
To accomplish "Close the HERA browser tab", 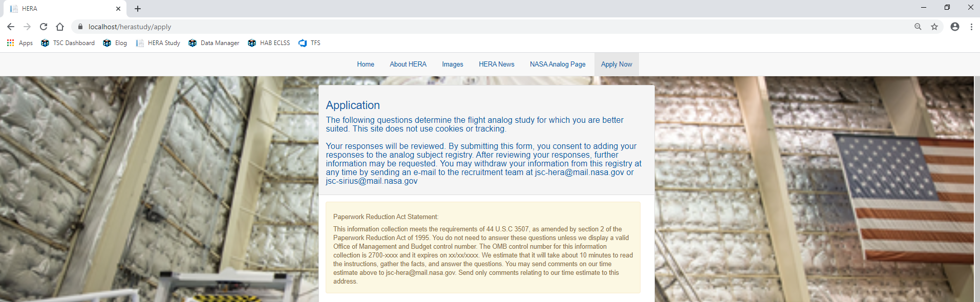I will click(118, 9).
